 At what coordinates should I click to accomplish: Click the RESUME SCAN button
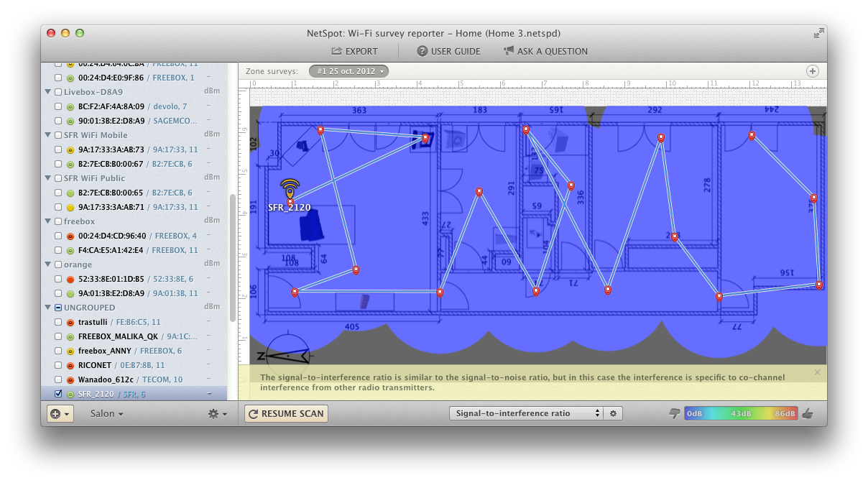point(286,413)
